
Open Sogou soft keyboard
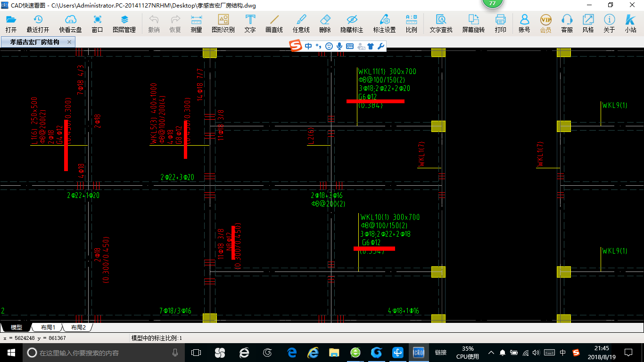[x=350, y=46]
